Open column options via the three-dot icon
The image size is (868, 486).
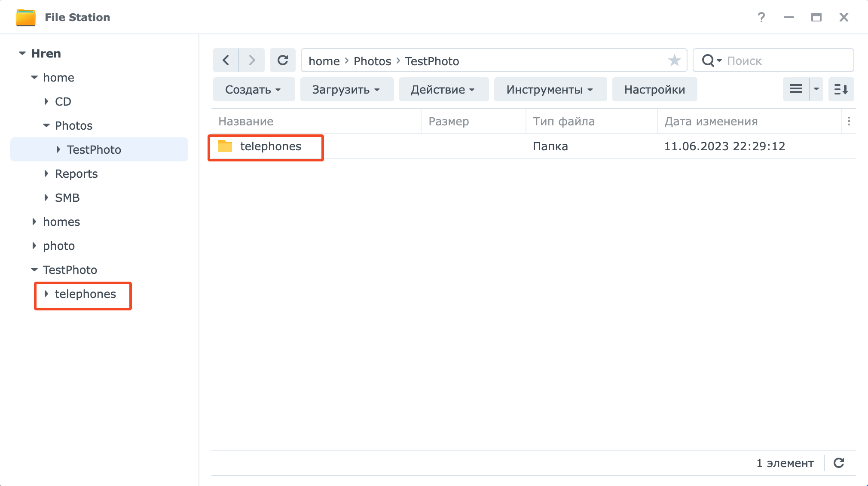point(849,121)
